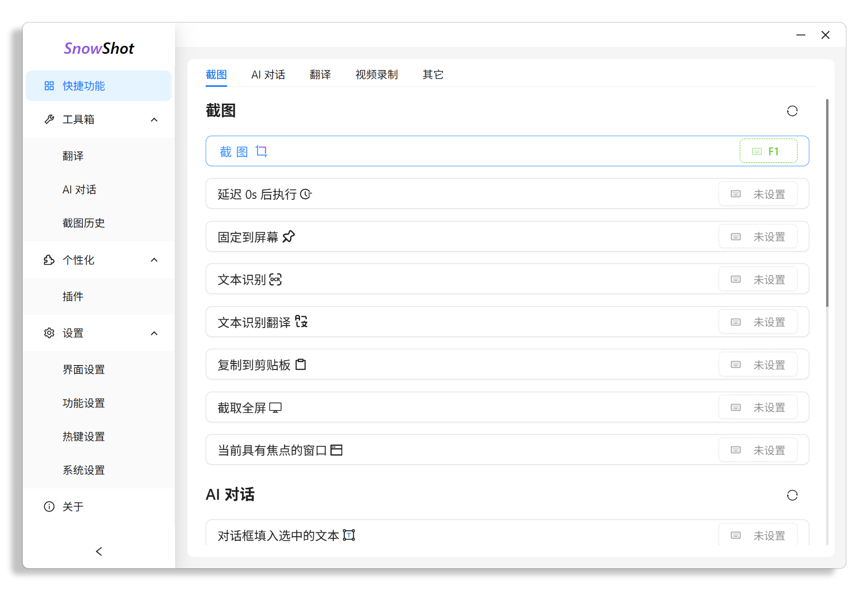Collapse the sidebar using the arrow button
This screenshot has height=590, width=868.
[99, 552]
